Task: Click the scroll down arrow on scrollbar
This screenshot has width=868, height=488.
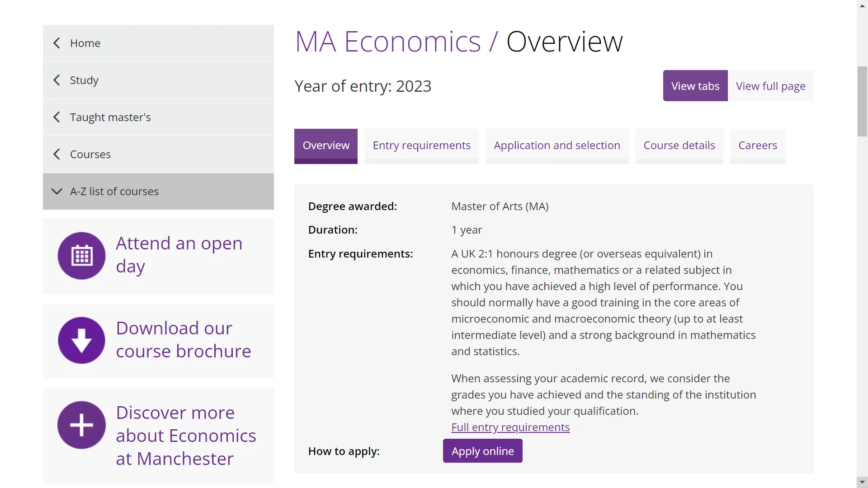Action: pyautogui.click(x=862, y=483)
